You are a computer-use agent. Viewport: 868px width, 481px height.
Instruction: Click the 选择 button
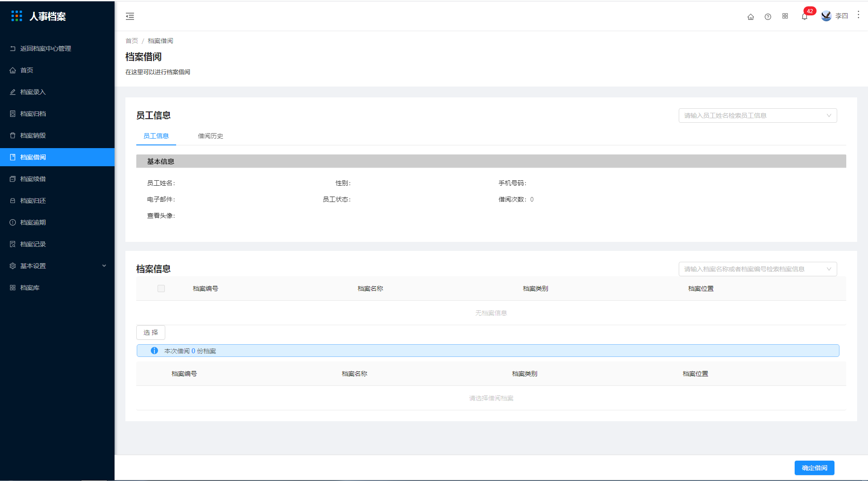151,332
